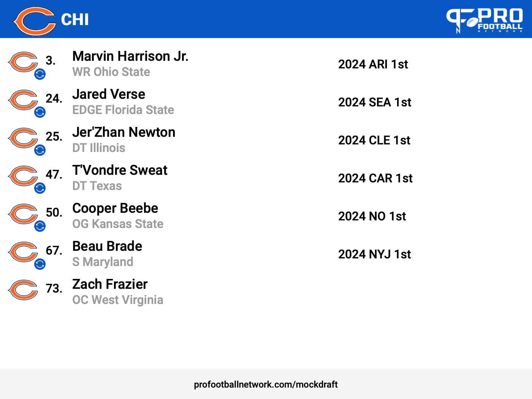This screenshot has width=532, height=399.
Task: Click the Pro Football Network logo
Action: pos(484,21)
